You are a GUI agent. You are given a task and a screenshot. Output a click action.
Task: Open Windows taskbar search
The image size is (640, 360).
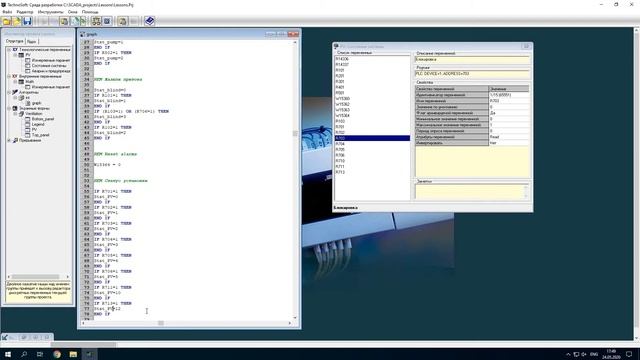pyautogui.click(x=24, y=354)
